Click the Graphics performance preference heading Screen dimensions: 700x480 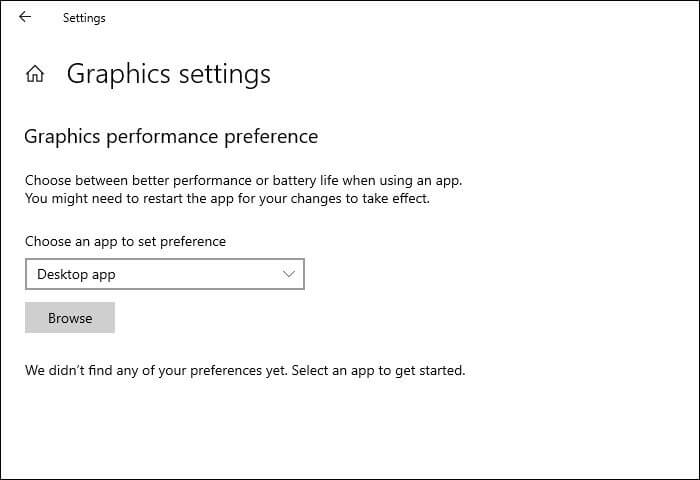[x=171, y=136]
